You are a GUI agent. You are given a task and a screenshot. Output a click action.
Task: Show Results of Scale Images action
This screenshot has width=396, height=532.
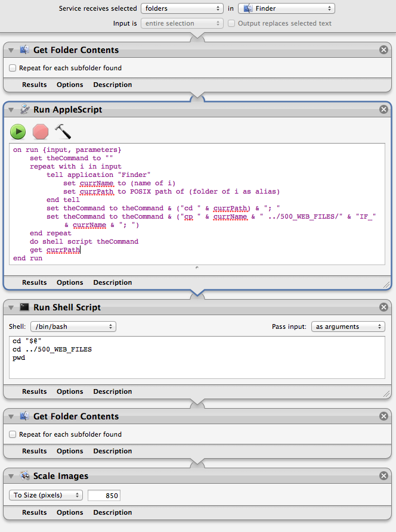click(x=35, y=512)
